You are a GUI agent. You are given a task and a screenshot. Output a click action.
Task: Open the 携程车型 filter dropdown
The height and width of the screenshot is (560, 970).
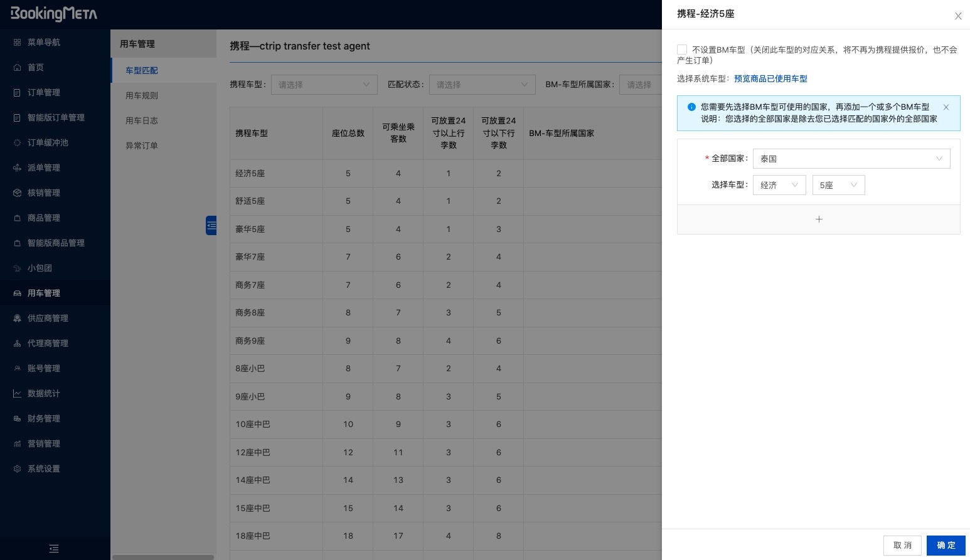324,85
